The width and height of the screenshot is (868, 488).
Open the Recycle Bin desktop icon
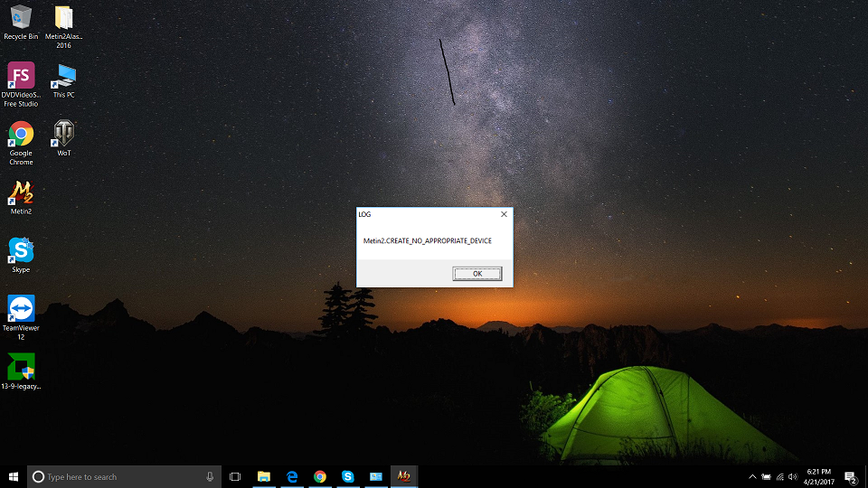point(21,20)
